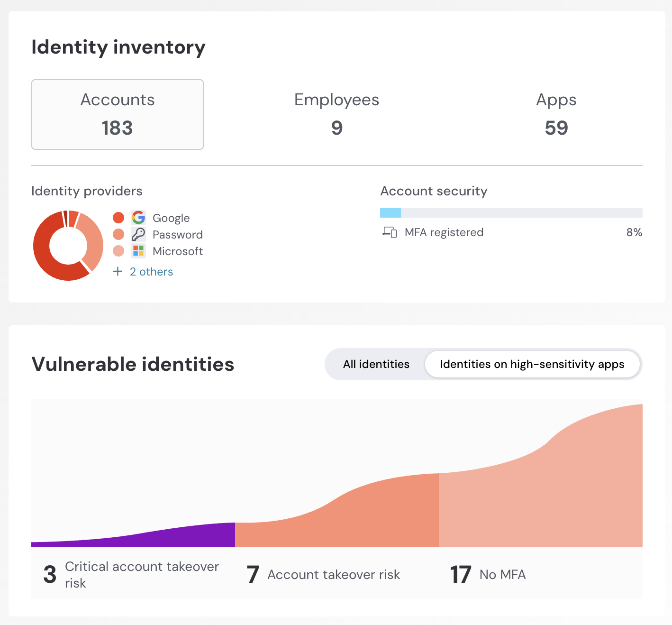Image resolution: width=672 pixels, height=625 pixels.
Task: Click the Microsoft logo icon
Action: pos(138,251)
